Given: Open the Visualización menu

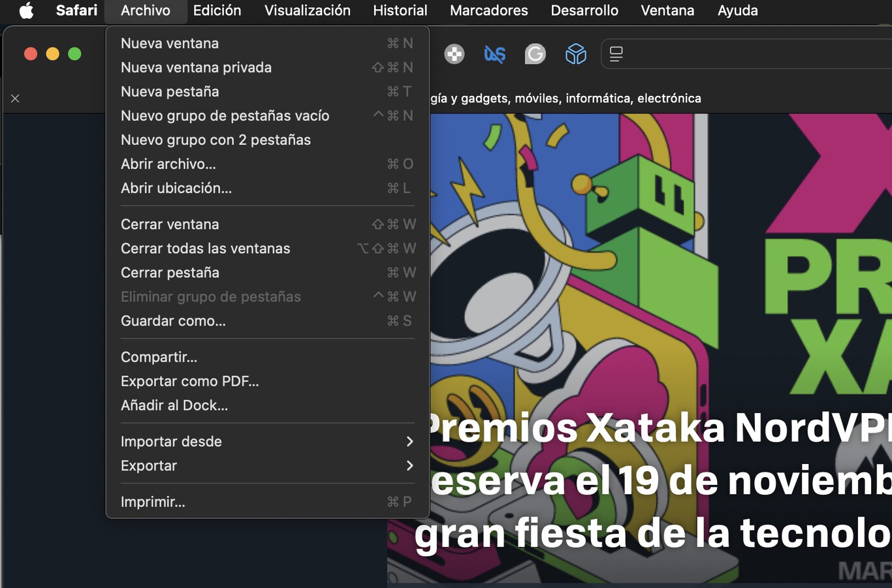Looking at the screenshot, I should pyautogui.click(x=308, y=10).
